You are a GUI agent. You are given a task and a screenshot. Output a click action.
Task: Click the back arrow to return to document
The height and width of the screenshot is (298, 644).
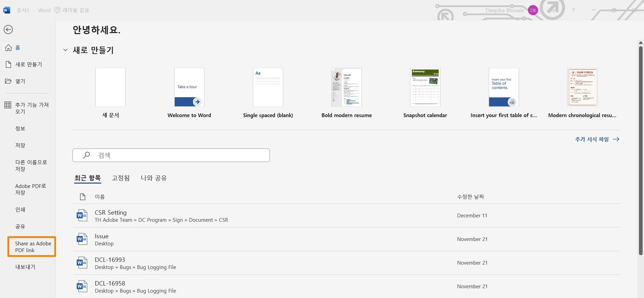8,30
